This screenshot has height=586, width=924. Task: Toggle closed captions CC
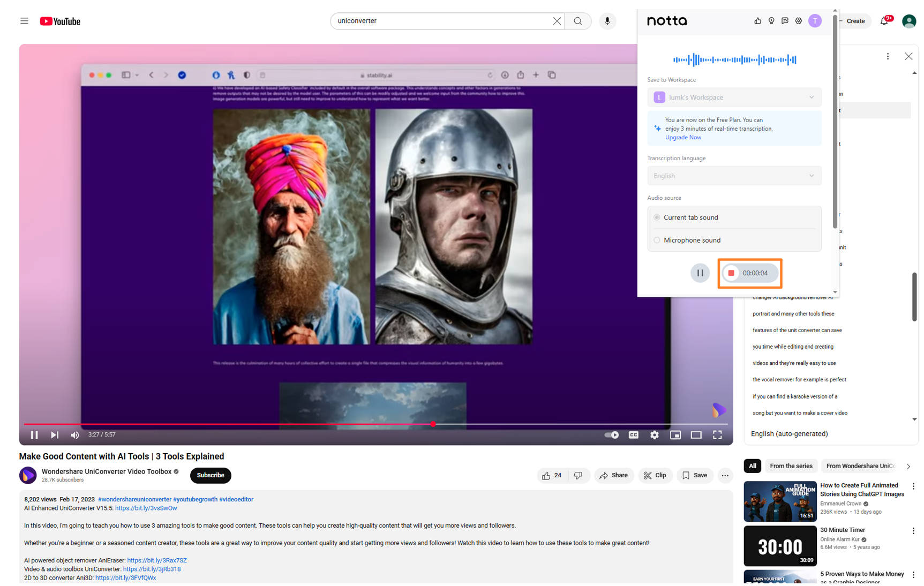click(633, 435)
